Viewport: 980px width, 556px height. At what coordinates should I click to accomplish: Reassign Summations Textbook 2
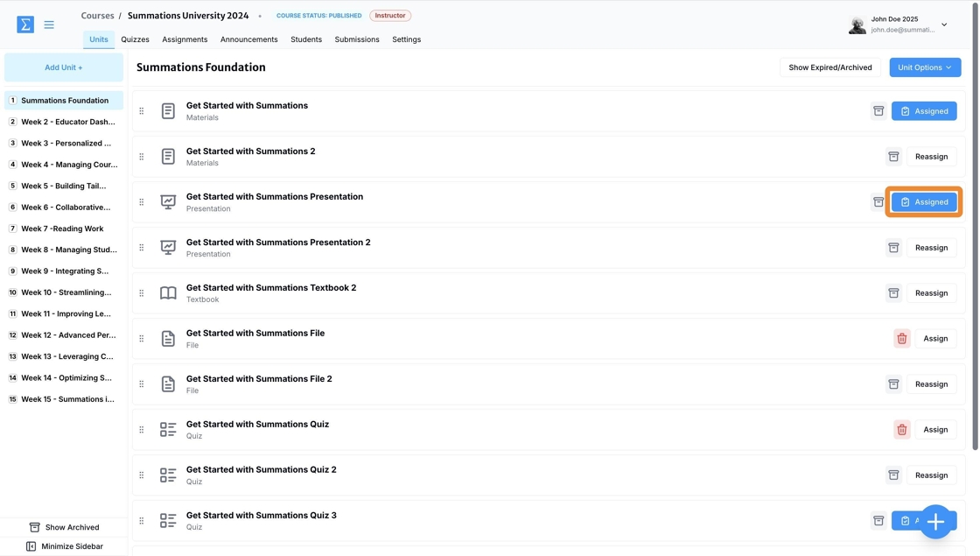[931, 292]
